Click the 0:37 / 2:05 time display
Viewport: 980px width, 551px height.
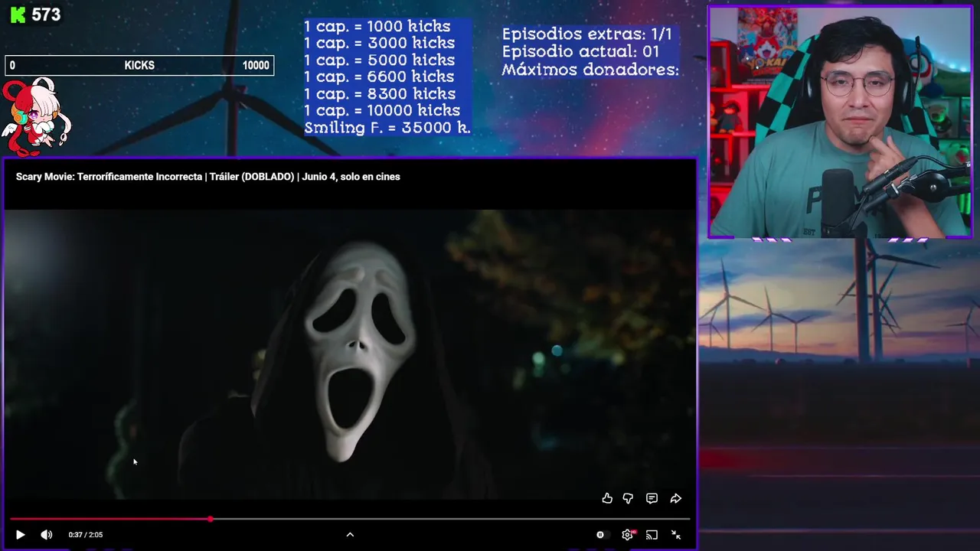pos(86,535)
